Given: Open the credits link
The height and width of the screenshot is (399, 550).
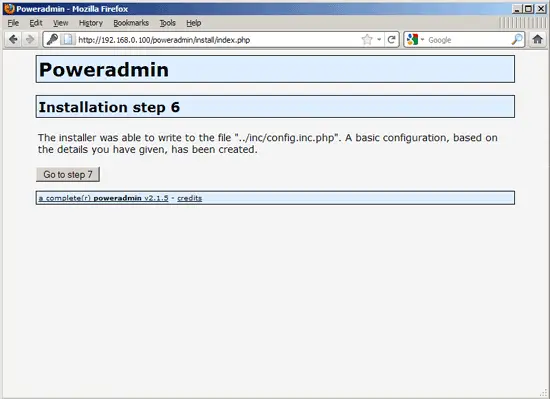Looking at the screenshot, I should point(189,198).
